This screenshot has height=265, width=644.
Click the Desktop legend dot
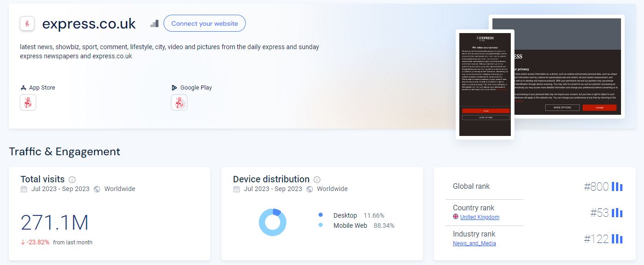pyautogui.click(x=321, y=215)
